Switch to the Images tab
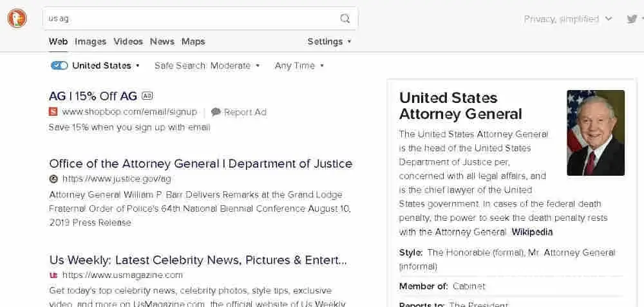 coord(90,41)
